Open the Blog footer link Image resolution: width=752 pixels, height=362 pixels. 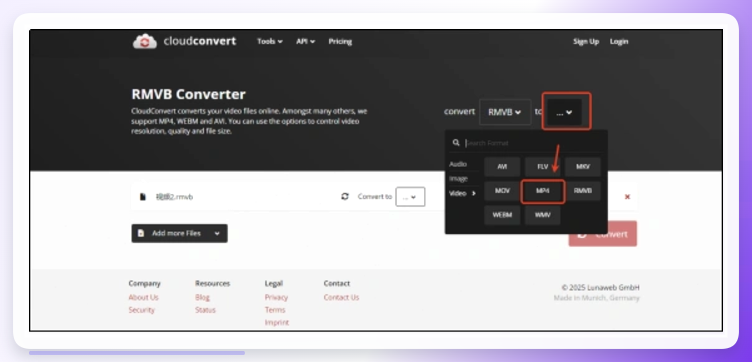tap(202, 297)
